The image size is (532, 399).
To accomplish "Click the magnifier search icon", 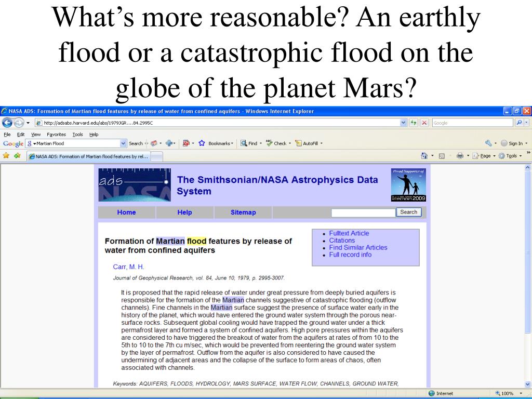I will click(519, 123).
